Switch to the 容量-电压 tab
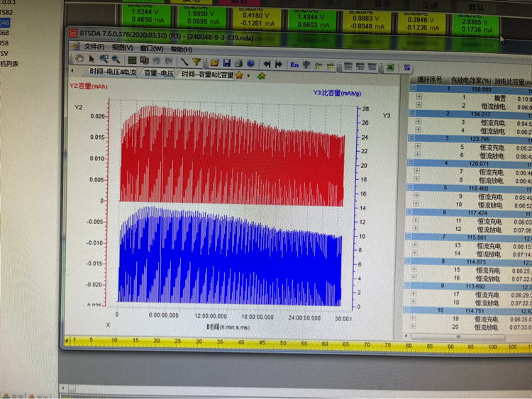The width and height of the screenshot is (532, 399). 159,73
